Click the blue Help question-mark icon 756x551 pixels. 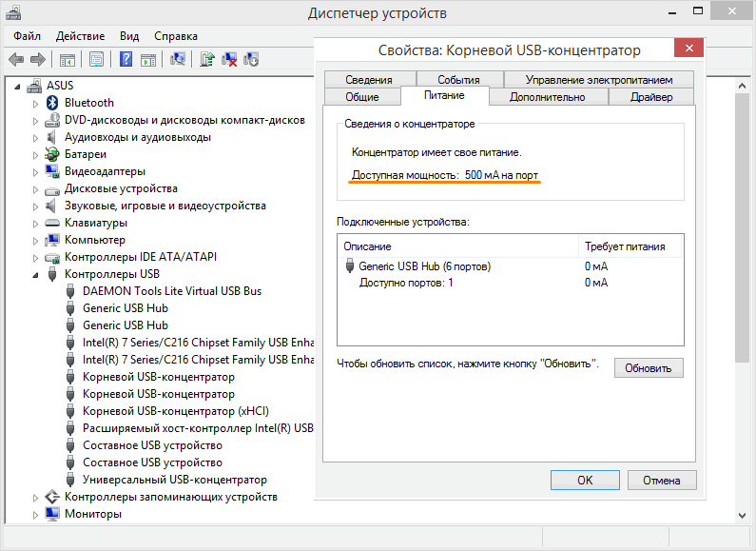[x=126, y=59]
